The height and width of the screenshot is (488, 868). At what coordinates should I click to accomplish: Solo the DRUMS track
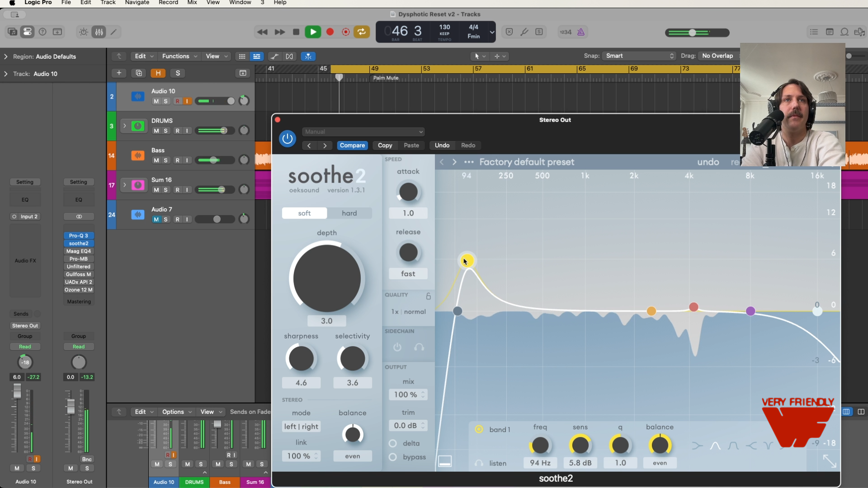point(165,131)
